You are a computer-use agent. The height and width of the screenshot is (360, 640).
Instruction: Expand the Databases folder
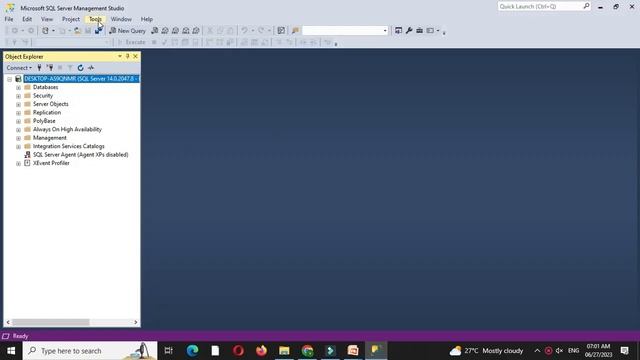pyautogui.click(x=18, y=87)
